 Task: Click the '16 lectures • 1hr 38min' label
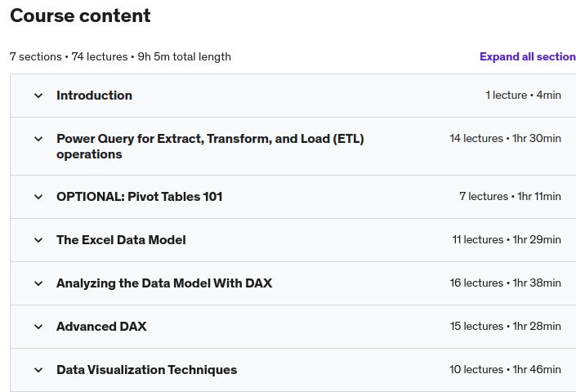coord(506,283)
